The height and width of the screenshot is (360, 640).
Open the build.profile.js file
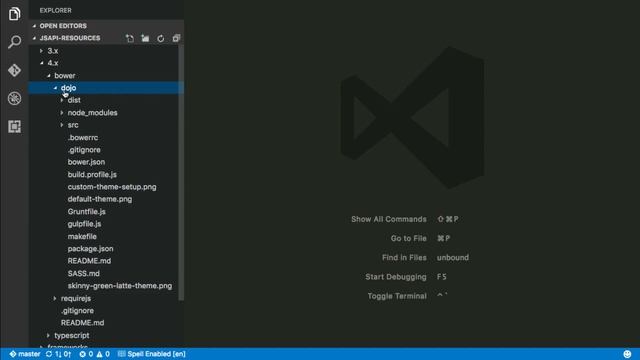coord(92,174)
